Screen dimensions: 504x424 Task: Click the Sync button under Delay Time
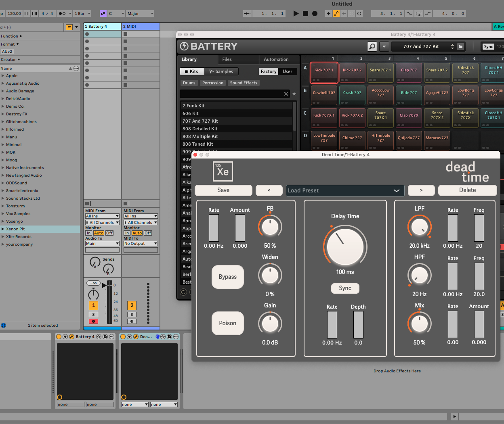pyautogui.click(x=345, y=288)
